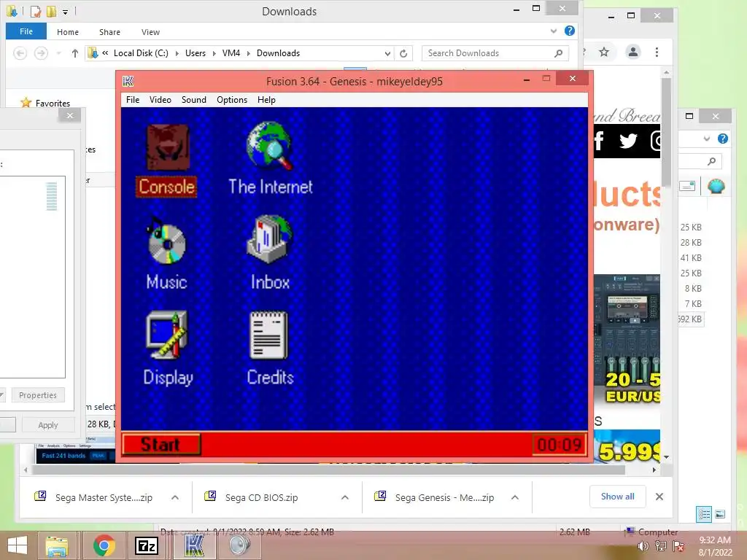Open the Windows Start button
The height and width of the screenshot is (560, 747).
[18, 545]
